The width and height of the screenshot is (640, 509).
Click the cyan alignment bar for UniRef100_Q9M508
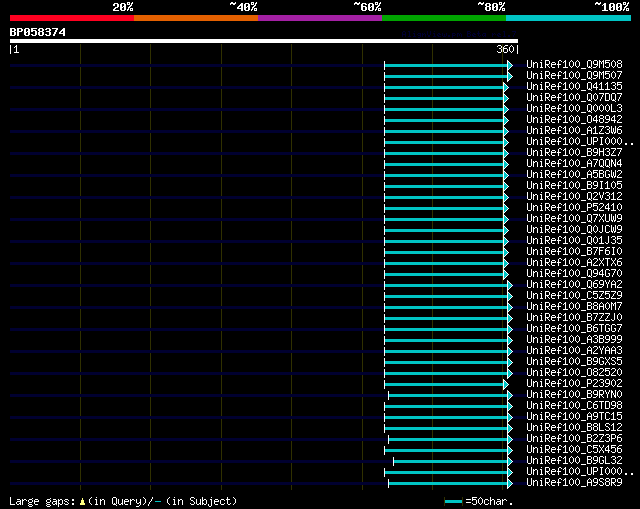click(446, 65)
